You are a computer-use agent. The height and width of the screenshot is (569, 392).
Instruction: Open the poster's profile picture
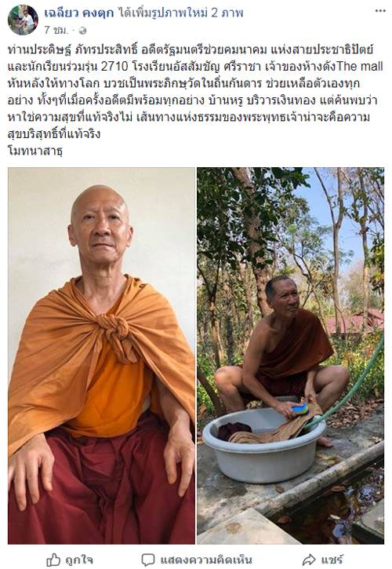click(23, 20)
